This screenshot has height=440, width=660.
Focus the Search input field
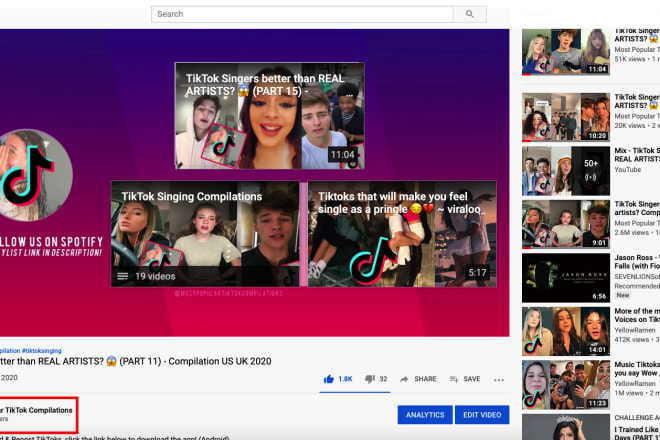(302, 14)
